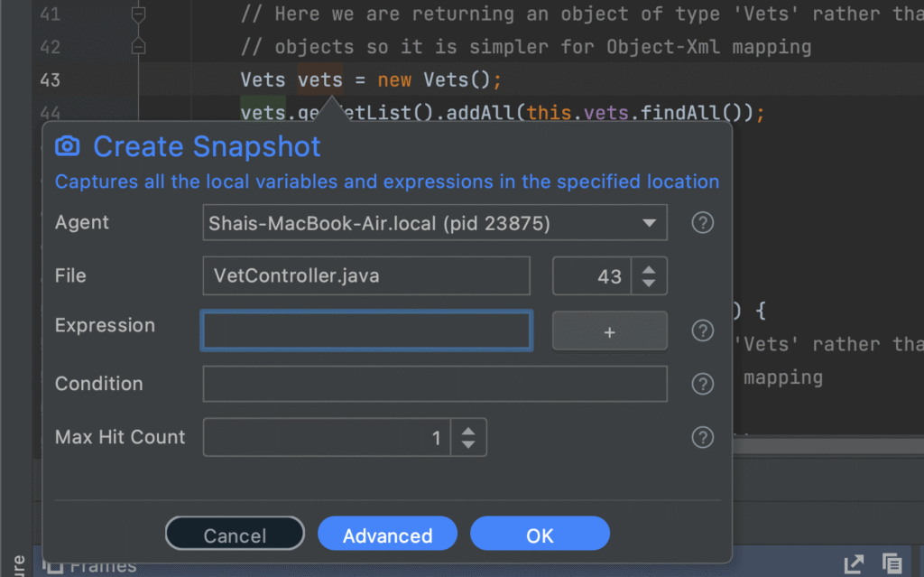The height and width of the screenshot is (577, 924).
Task: Click the copy stack icon at bottom right
Action: tap(892, 564)
